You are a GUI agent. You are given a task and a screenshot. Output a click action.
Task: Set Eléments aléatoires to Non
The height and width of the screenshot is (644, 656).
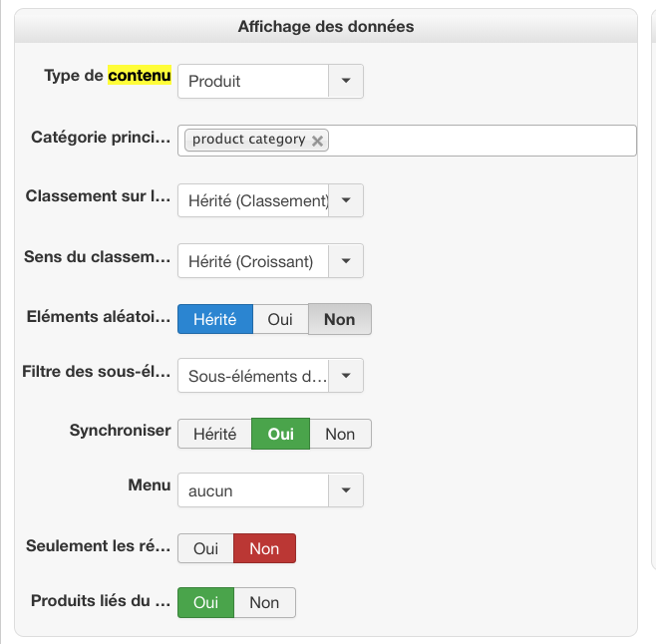coord(339,319)
